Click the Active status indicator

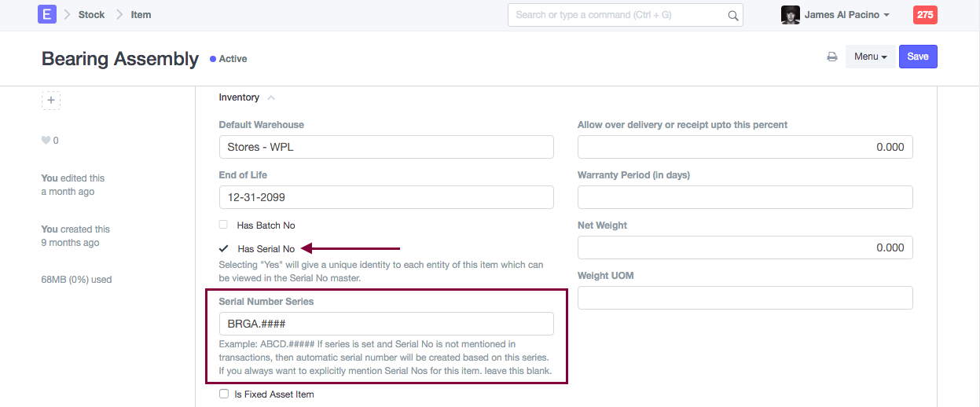[x=229, y=59]
